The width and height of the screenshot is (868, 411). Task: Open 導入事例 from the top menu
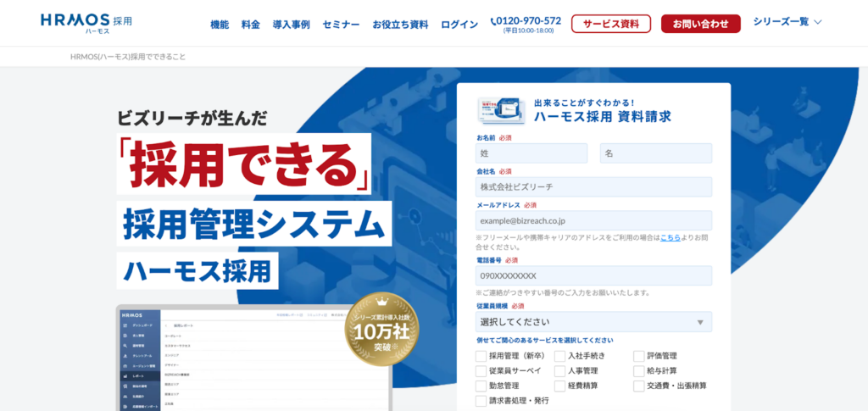coord(291,25)
